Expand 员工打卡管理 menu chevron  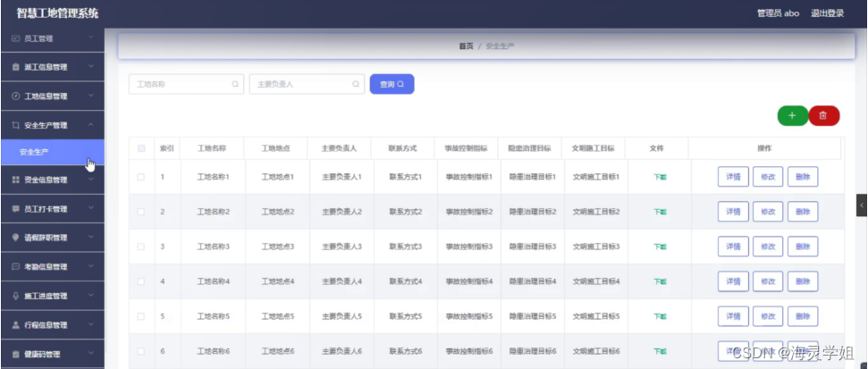click(x=91, y=208)
